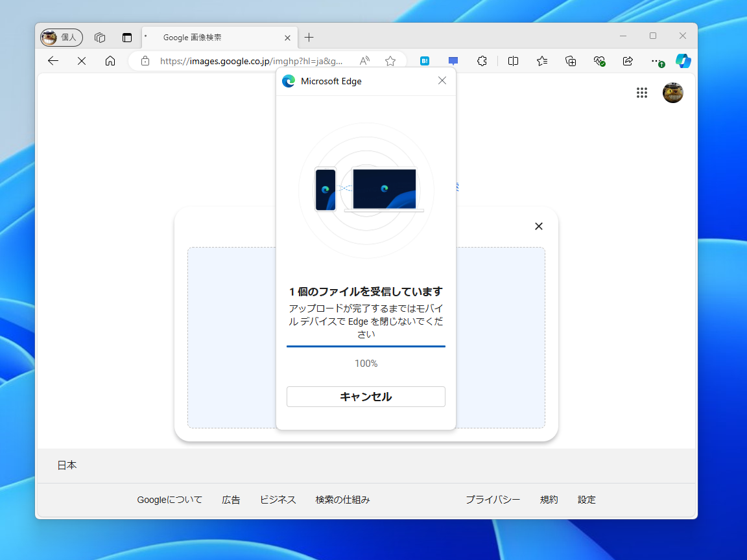Open the 個人 profile menu
The image size is (747, 560).
coord(60,37)
